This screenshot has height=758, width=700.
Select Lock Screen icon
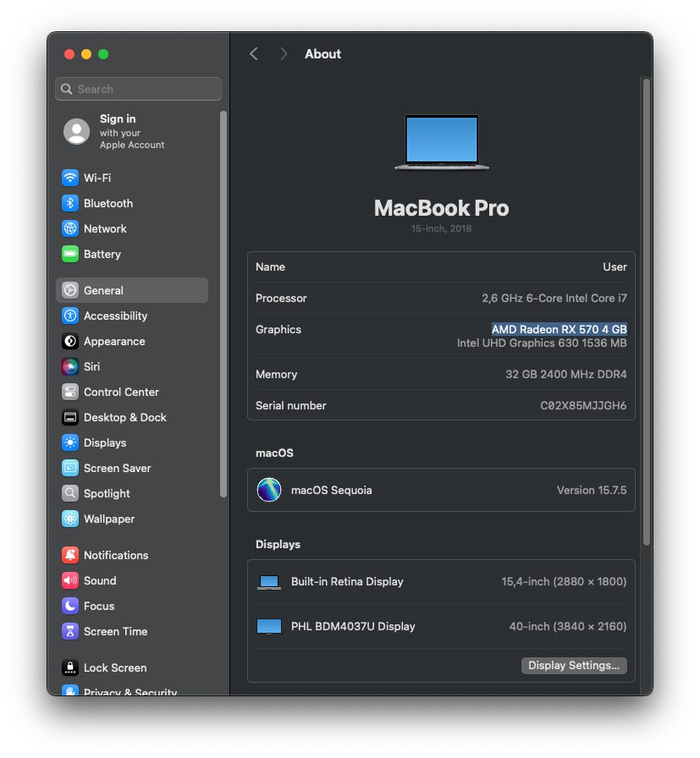pyautogui.click(x=70, y=668)
